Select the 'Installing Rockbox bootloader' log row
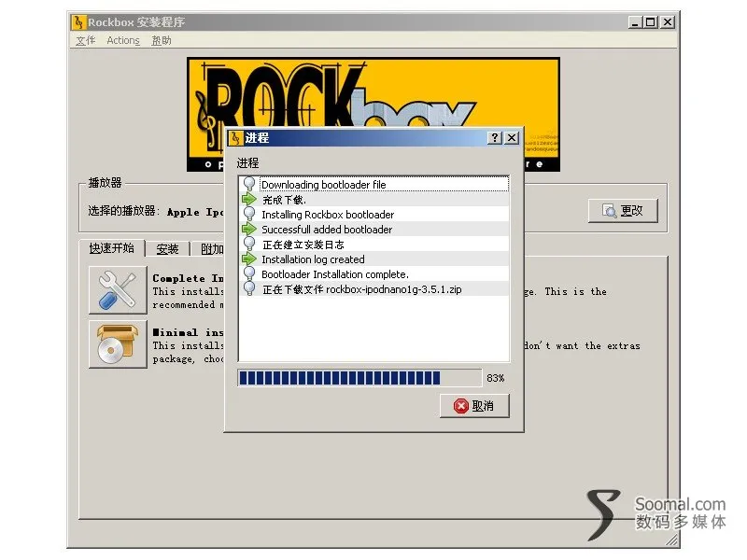Viewport: 747px width, 560px height. pyautogui.click(x=374, y=215)
